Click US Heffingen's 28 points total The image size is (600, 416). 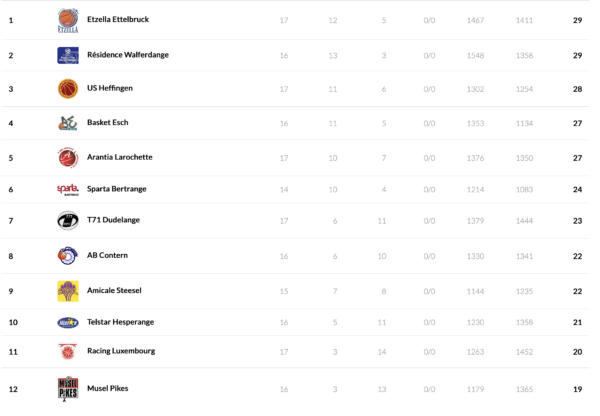point(578,89)
